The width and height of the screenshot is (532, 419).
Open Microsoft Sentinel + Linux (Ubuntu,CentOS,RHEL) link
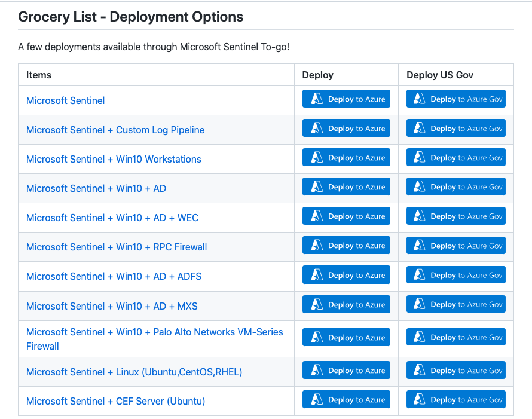click(x=134, y=372)
